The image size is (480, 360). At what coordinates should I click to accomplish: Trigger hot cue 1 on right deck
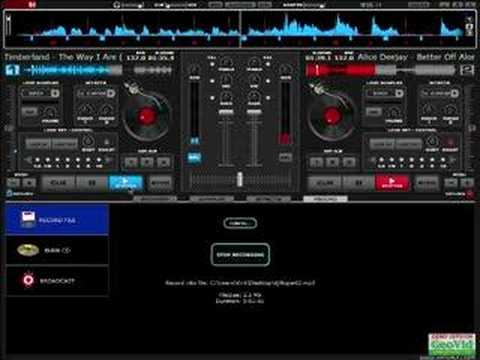(x=316, y=162)
